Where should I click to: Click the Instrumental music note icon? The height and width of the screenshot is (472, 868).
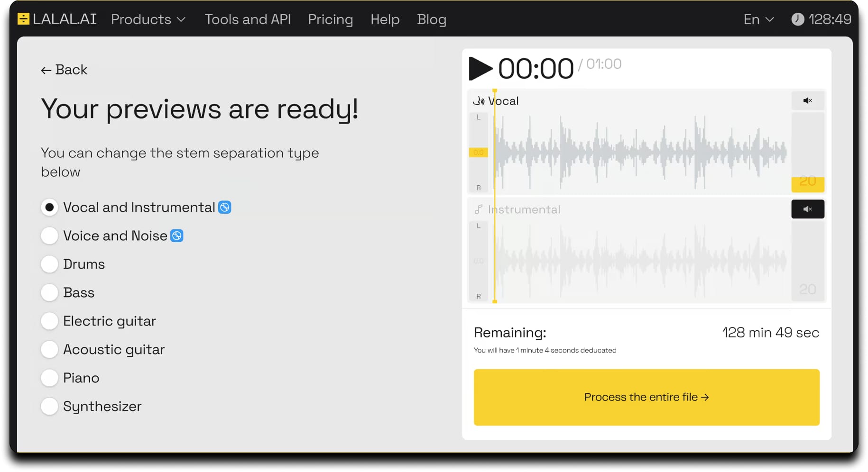[x=479, y=209]
